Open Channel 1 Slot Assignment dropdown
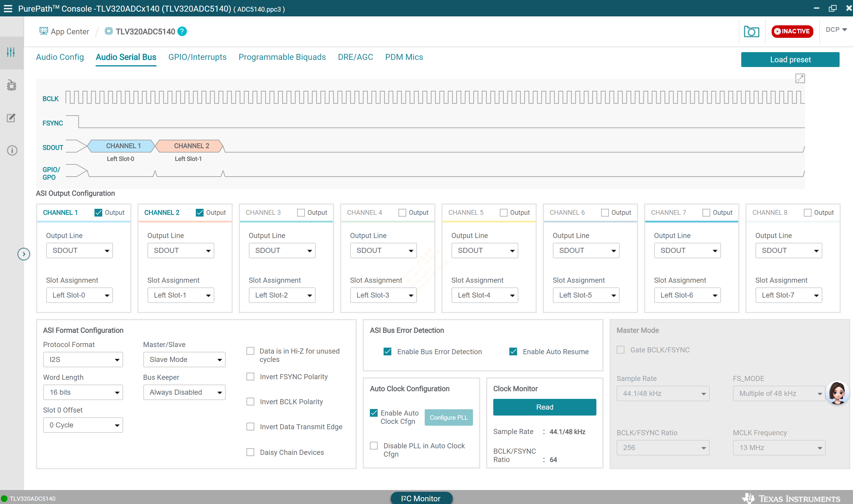This screenshot has height=504, width=853. pos(80,295)
